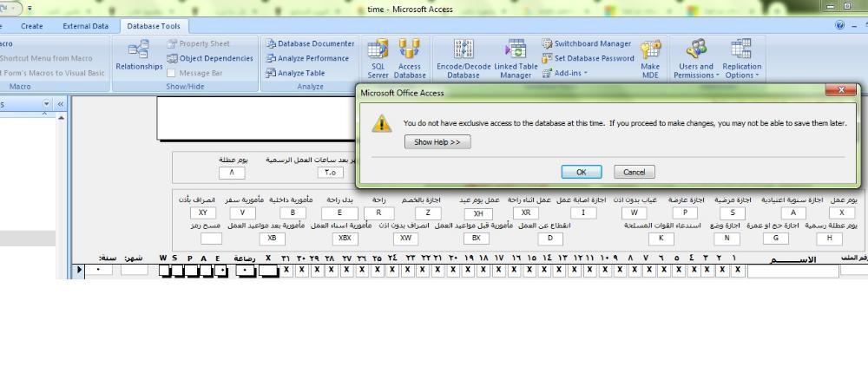
Task: Click the Show/Hide group label
Action: pos(185,87)
